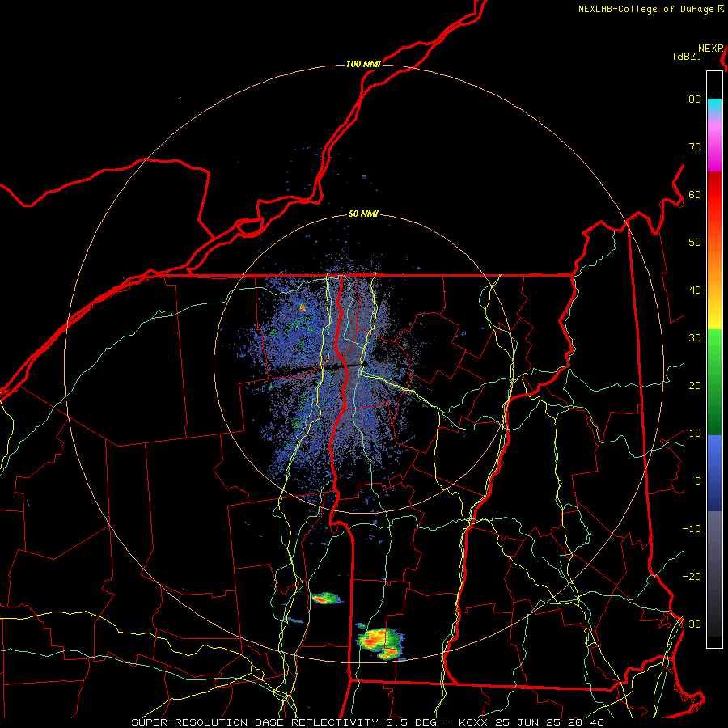The height and width of the screenshot is (728, 728).
Task: Click the Super-Resolution Base Reflectivity caption
Action: click(x=367, y=722)
